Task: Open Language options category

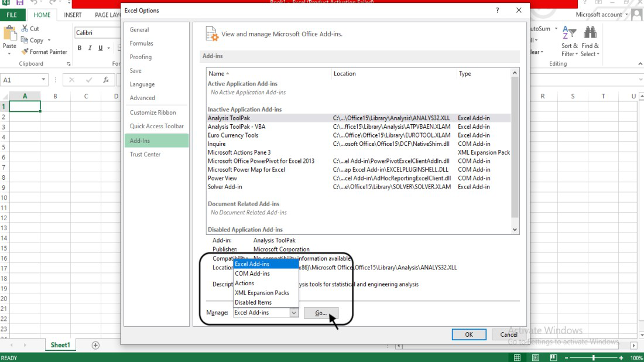Action: pos(156,84)
